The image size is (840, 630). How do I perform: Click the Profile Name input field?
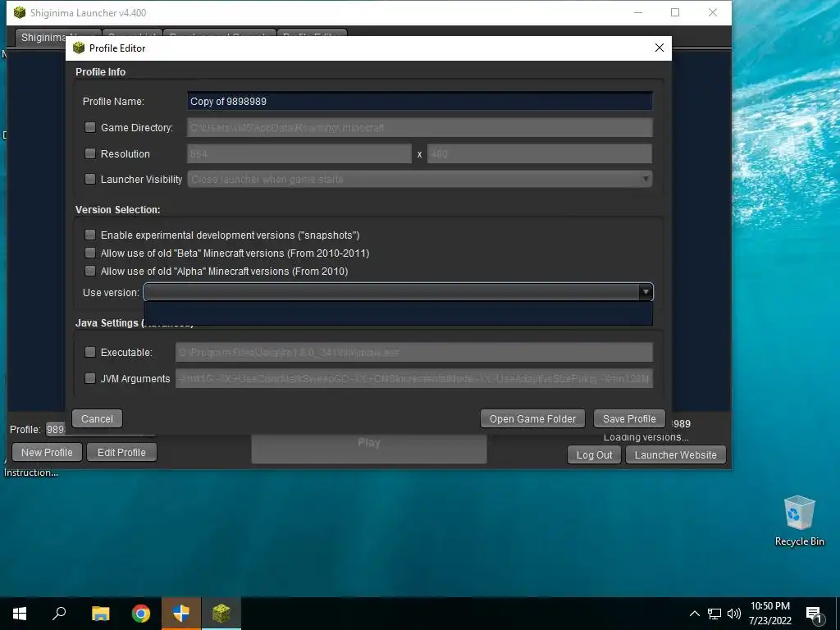(419, 101)
